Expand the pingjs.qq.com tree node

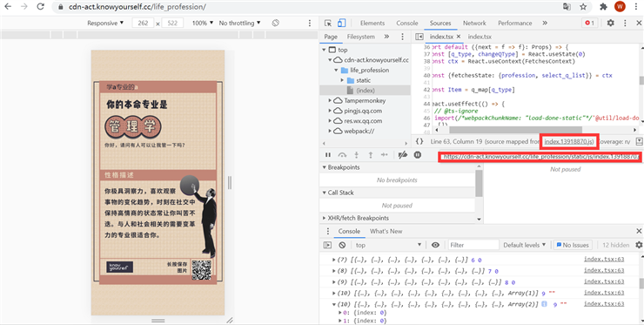point(330,111)
